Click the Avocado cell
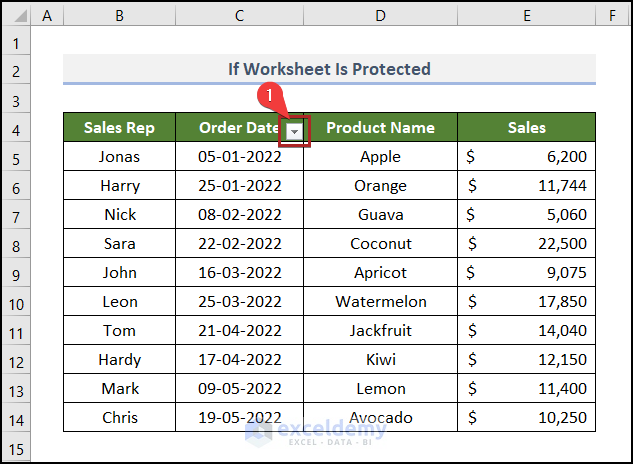 point(380,418)
